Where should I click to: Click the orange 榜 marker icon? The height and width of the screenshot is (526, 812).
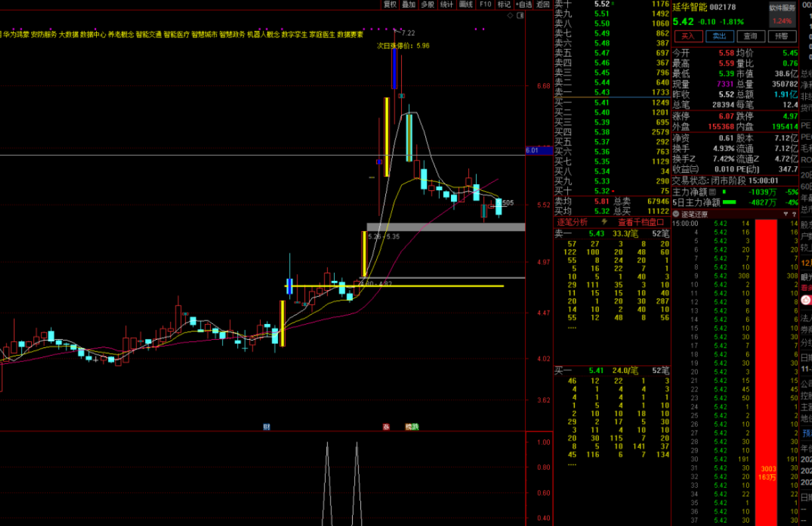409,427
